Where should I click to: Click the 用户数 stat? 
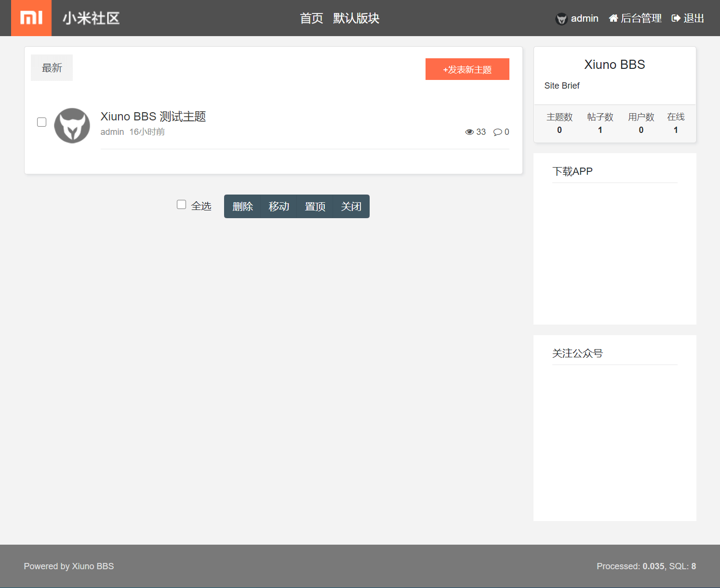tap(641, 123)
